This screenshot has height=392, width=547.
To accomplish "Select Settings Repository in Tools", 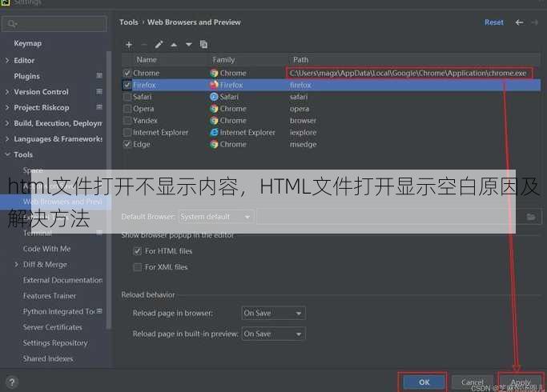I will [55, 343].
